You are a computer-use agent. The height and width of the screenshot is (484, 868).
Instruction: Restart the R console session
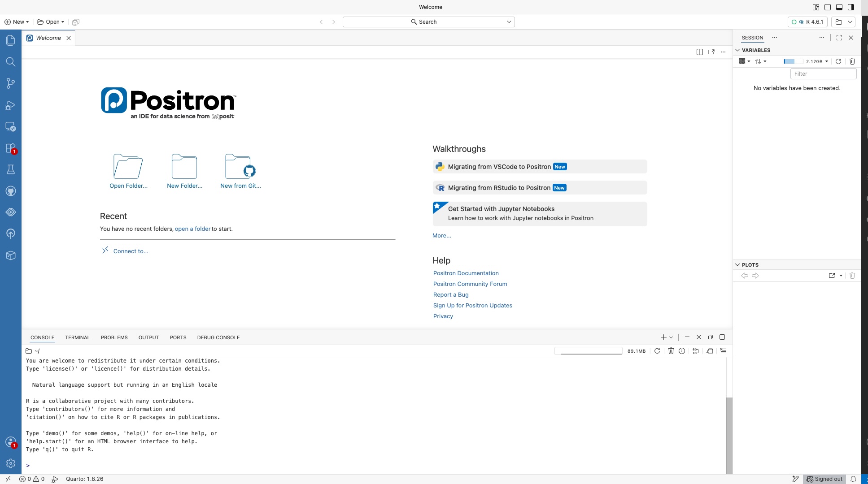tap(657, 351)
